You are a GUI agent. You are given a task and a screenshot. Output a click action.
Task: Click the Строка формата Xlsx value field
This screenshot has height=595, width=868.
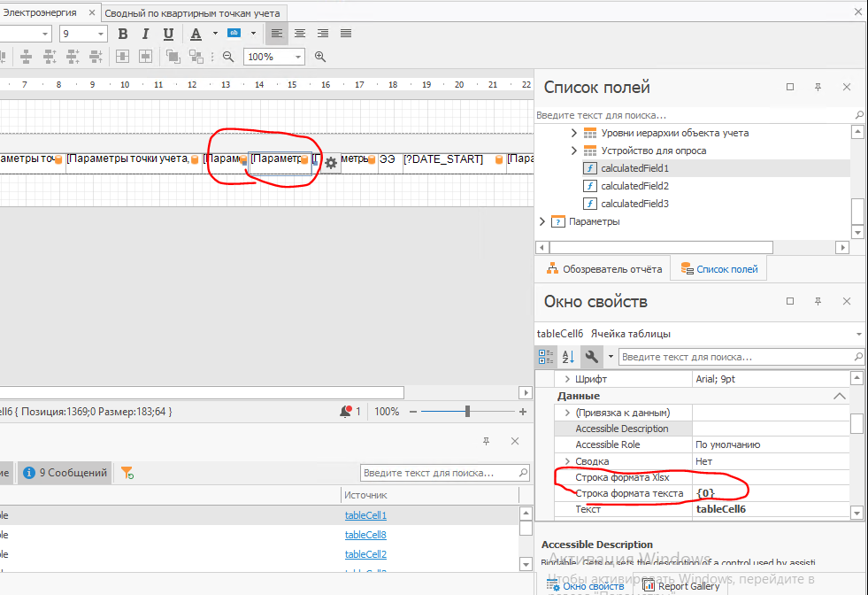click(770, 477)
